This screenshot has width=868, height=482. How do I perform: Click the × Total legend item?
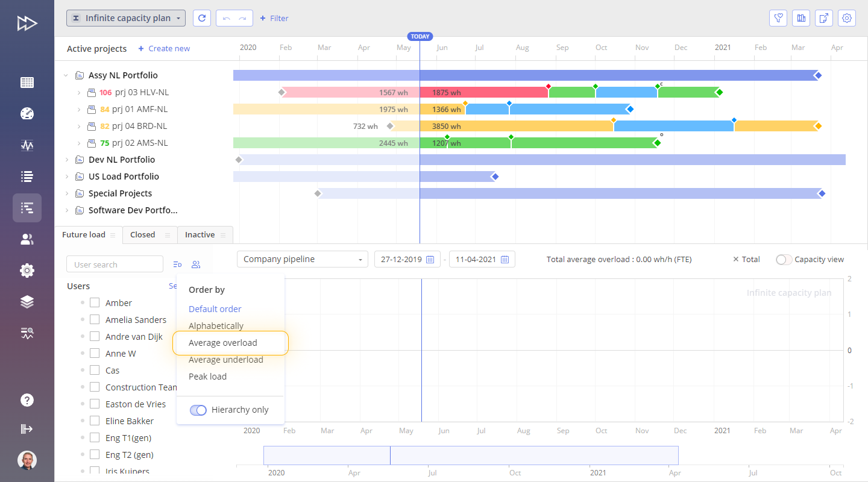tap(746, 259)
